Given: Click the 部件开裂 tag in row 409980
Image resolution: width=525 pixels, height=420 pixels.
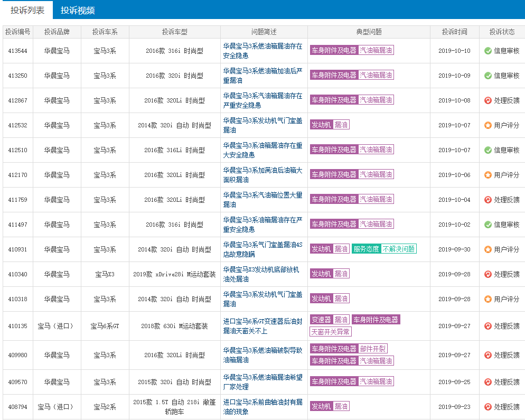Looking at the screenshot, I should 373,349.
